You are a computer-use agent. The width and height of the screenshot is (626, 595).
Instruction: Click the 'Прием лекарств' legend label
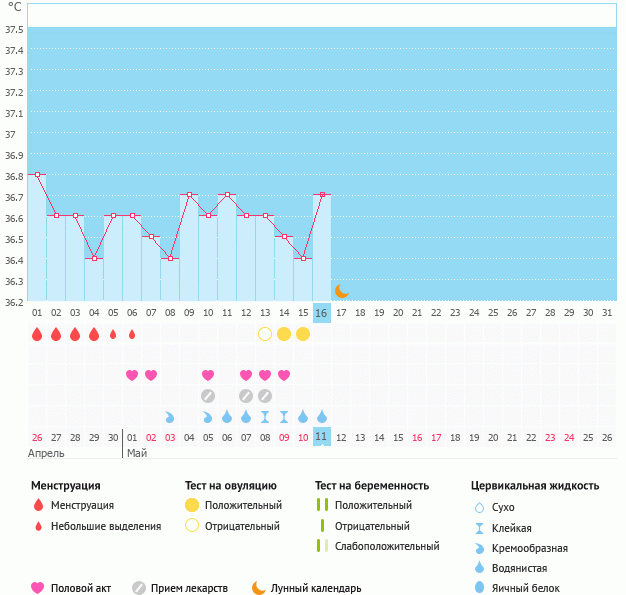[189, 588]
